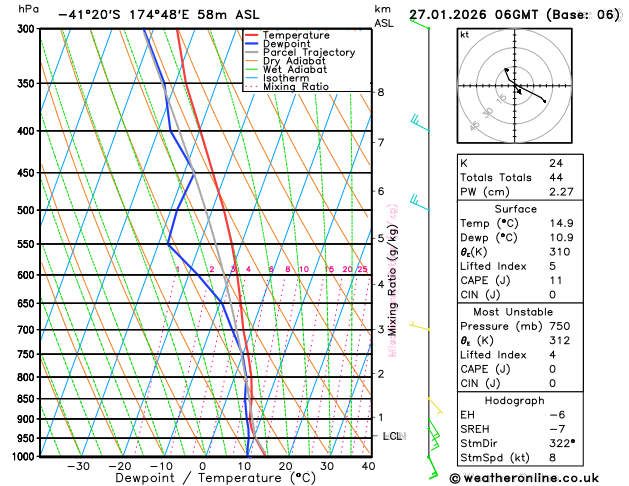Click the surface 'Temp (°C)' value 14.9

tap(561, 223)
